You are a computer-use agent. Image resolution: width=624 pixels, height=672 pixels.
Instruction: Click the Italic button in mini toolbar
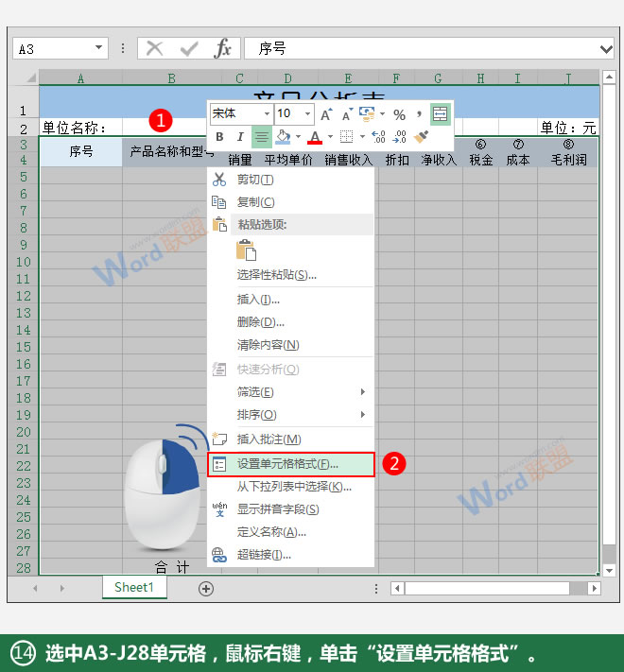pos(240,137)
